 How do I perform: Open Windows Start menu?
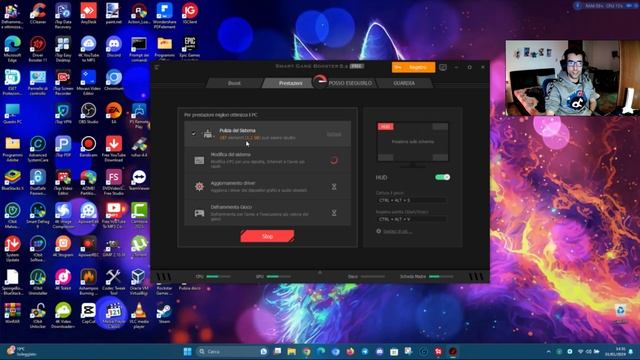click(x=187, y=351)
